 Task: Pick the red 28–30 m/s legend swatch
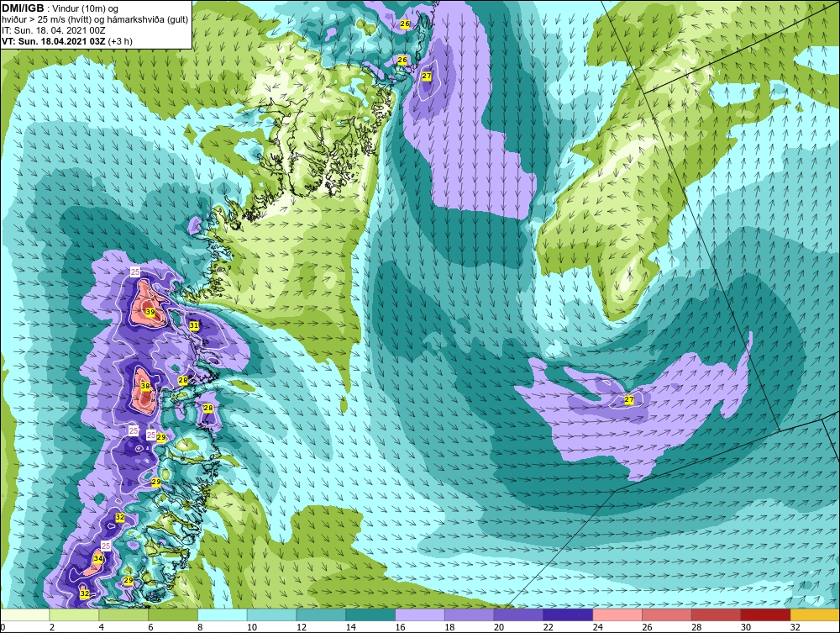(717, 615)
